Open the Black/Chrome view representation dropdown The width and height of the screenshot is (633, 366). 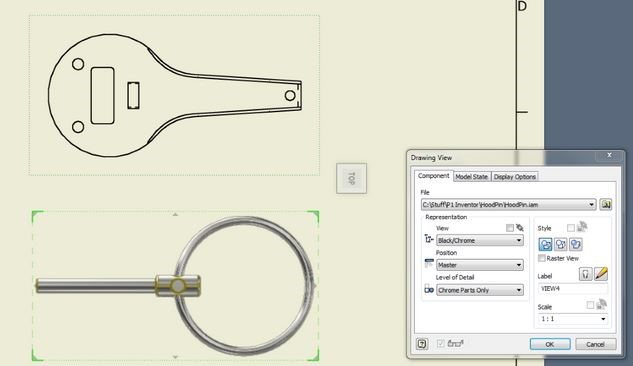pyautogui.click(x=519, y=240)
